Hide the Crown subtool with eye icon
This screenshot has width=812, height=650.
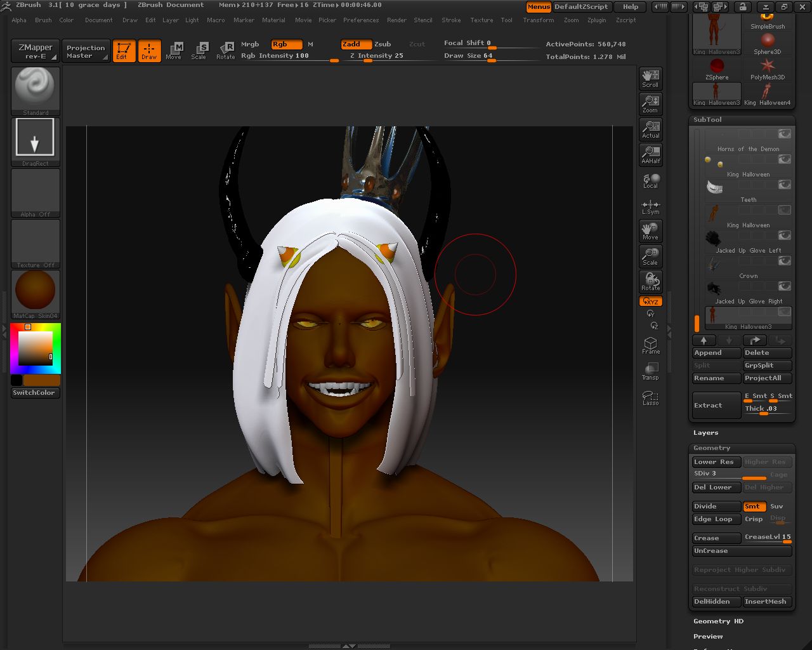785,261
